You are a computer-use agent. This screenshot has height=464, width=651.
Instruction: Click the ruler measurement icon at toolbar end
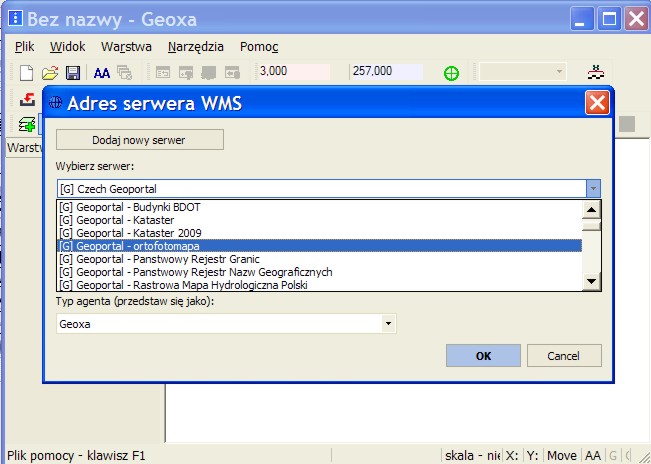coord(596,72)
